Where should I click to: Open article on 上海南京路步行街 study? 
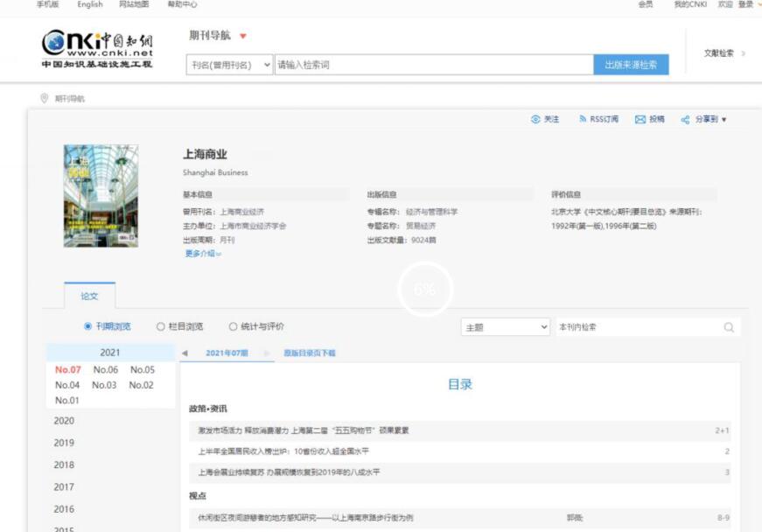[x=305, y=518]
